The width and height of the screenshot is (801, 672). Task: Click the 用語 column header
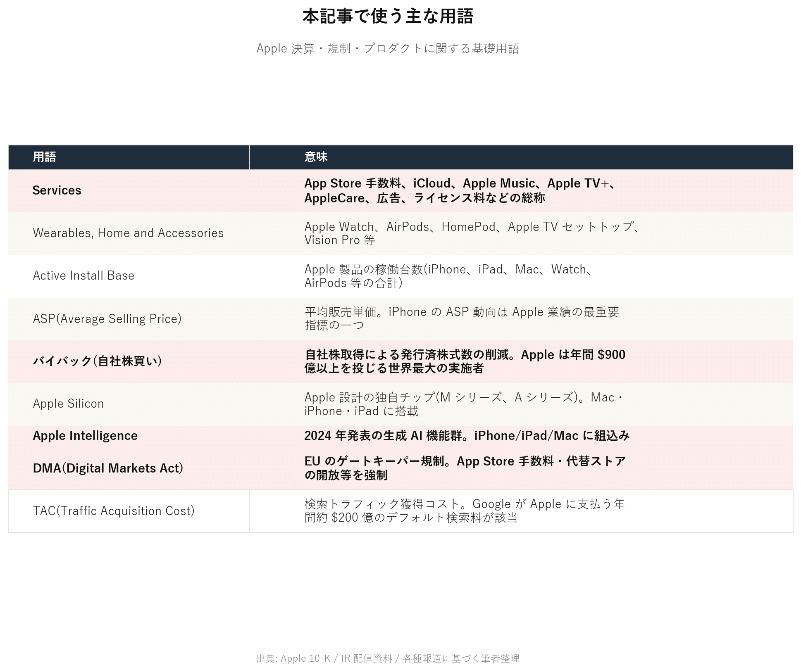(129, 157)
